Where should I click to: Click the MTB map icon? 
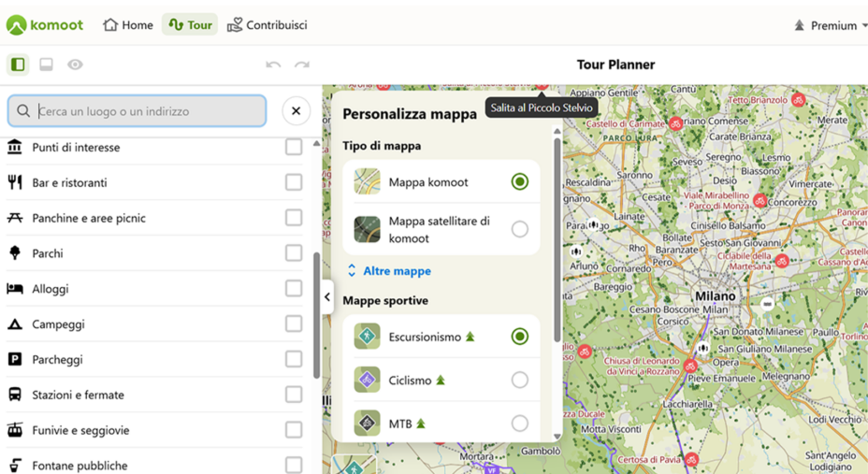pyautogui.click(x=367, y=424)
